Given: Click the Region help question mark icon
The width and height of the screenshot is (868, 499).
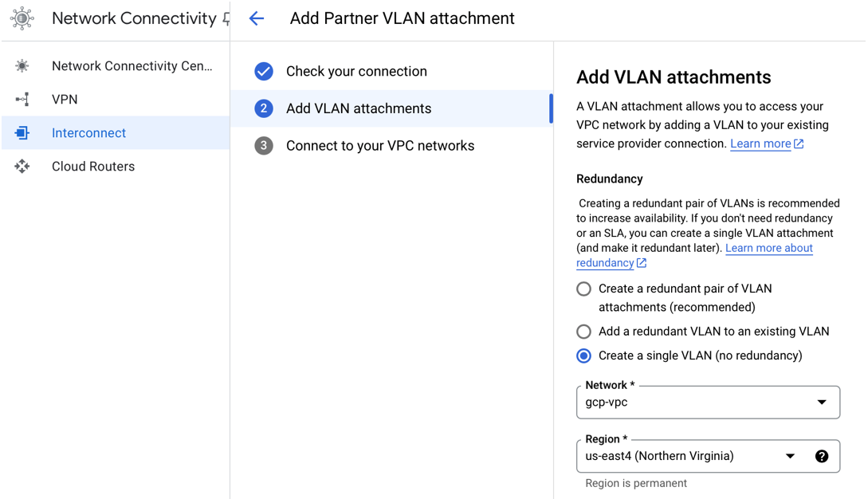Looking at the screenshot, I should (822, 457).
